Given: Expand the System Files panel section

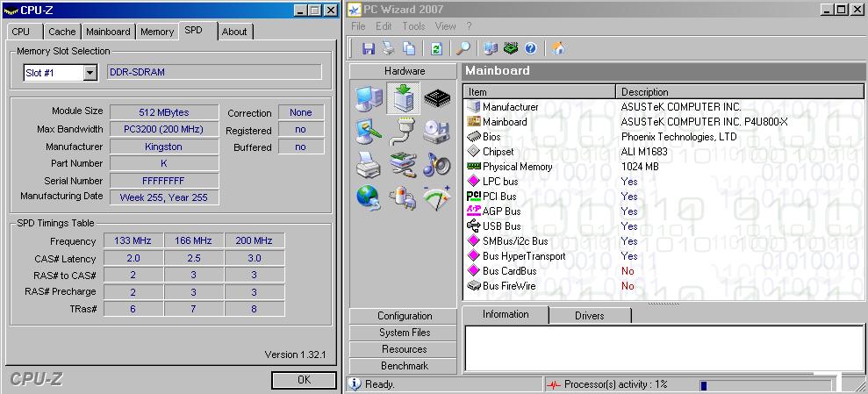Looking at the screenshot, I should (x=405, y=333).
